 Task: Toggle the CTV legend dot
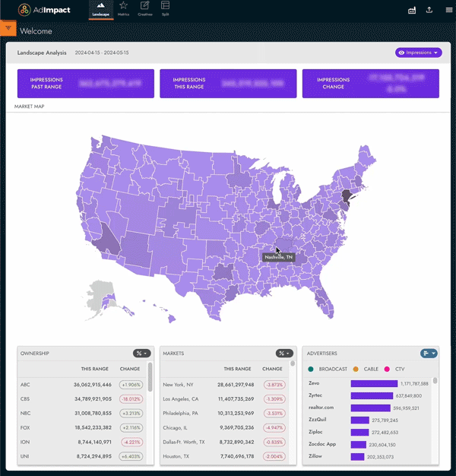(x=387, y=369)
